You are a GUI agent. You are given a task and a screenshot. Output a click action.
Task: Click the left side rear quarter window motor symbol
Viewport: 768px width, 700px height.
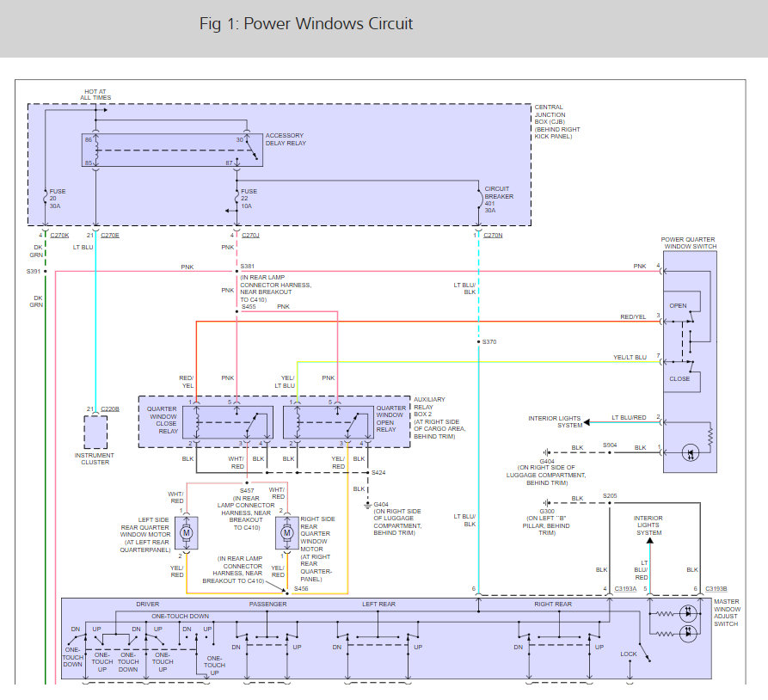187,534
